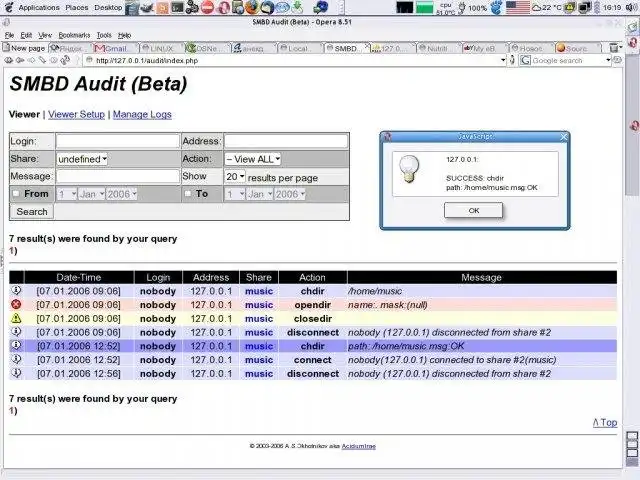
Task: Click the URL address bar field
Action: coord(293,60)
